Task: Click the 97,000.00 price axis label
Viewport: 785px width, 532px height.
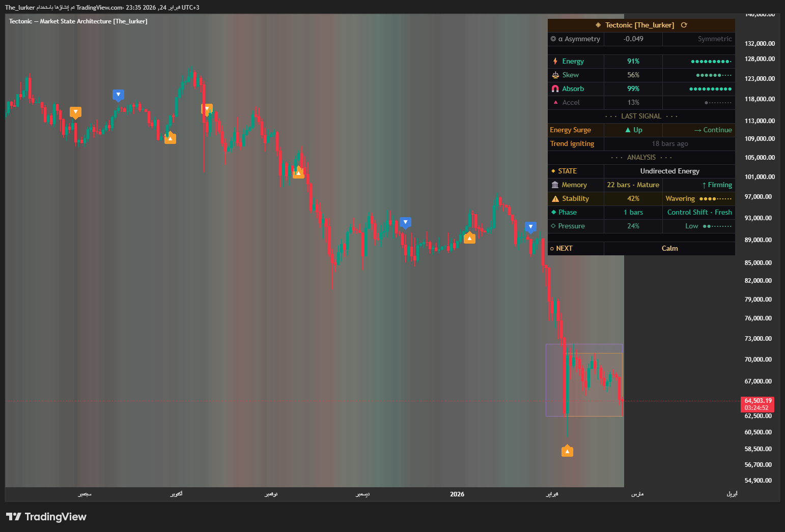Action: (x=758, y=197)
